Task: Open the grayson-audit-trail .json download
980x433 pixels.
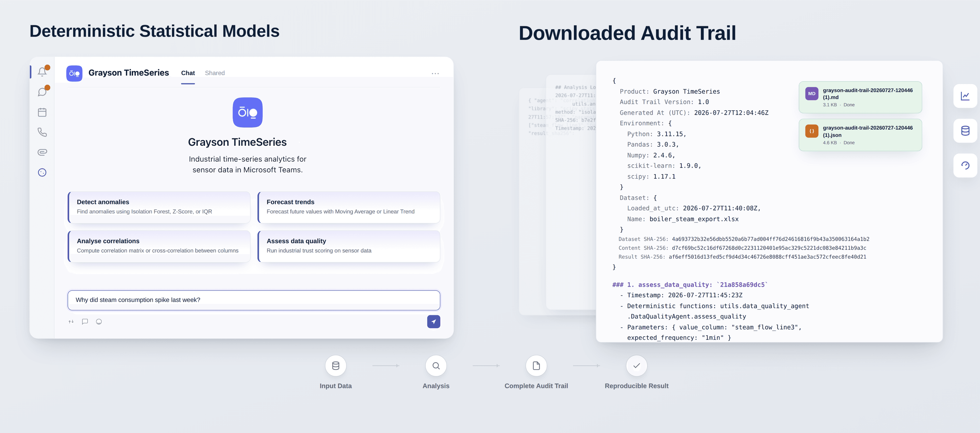Action: 860,135
